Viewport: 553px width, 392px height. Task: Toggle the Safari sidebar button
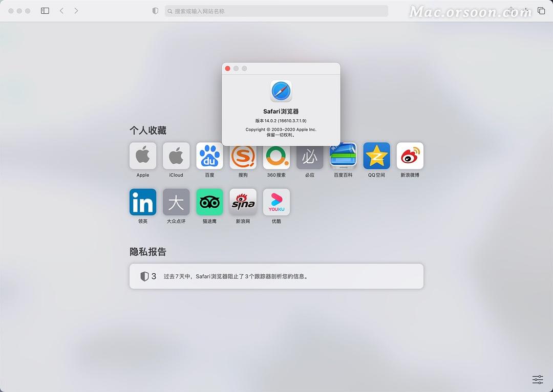pos(45,11)
